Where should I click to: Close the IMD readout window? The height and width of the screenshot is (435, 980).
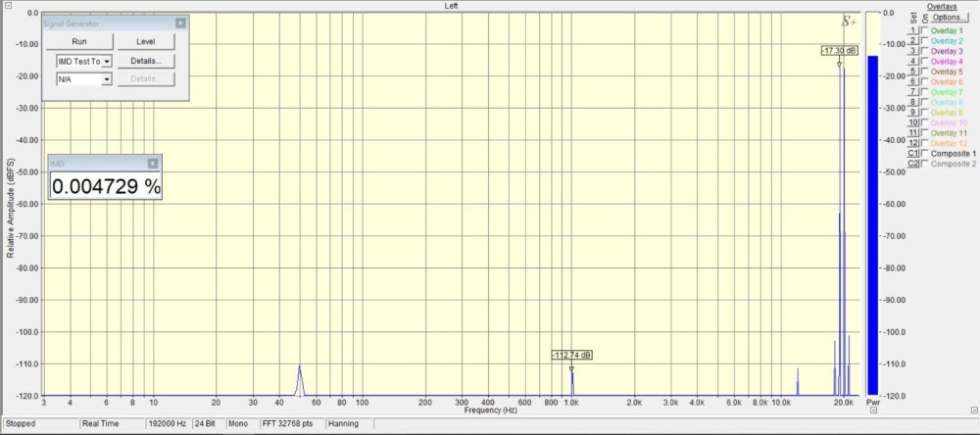tap(153, 164)
